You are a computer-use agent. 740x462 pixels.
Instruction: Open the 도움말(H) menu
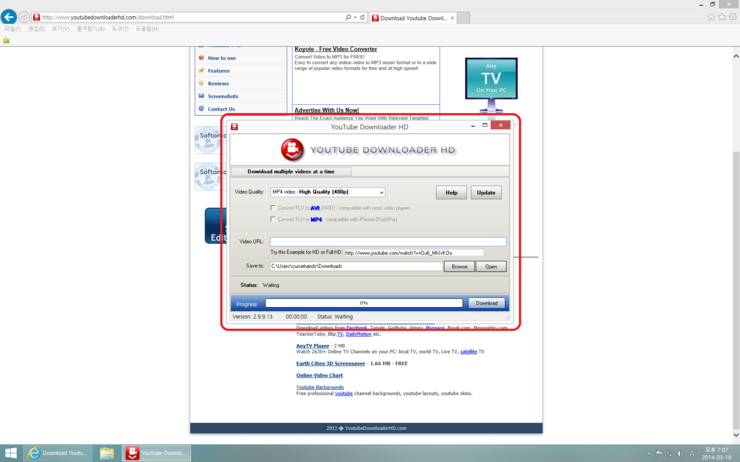pyautogui.click(x=147, y=29)
